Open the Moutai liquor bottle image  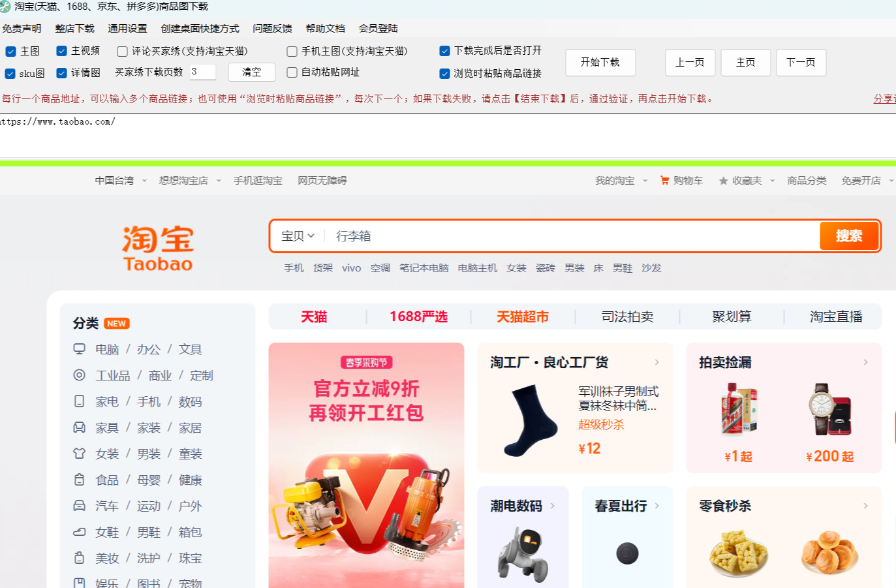coord(739,409)
